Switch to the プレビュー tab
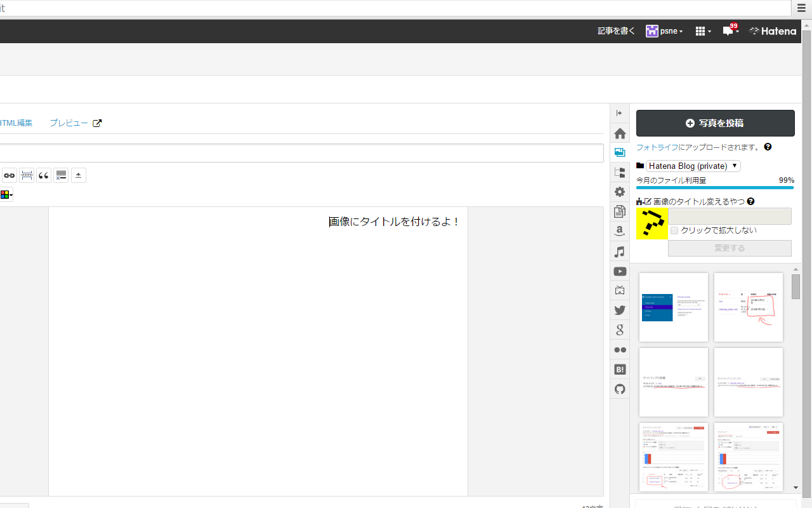The image size is (812, 508). click(69, 123)
